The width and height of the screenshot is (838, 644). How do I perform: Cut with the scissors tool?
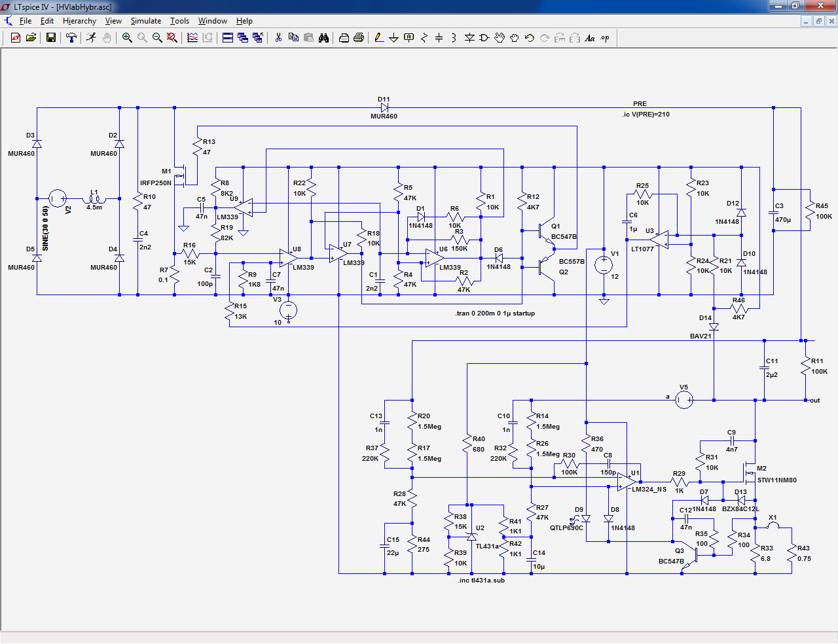(278, 38)
